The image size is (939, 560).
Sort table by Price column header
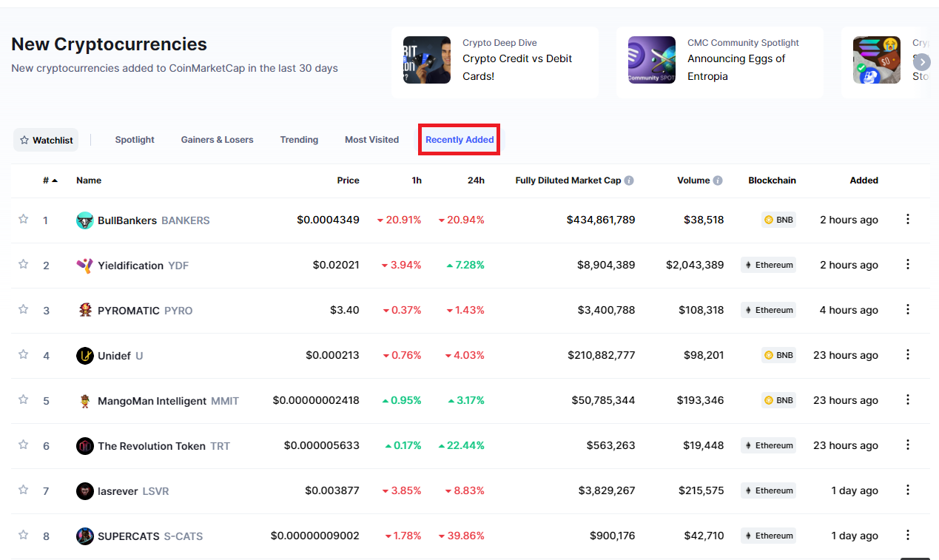[348, 181]
